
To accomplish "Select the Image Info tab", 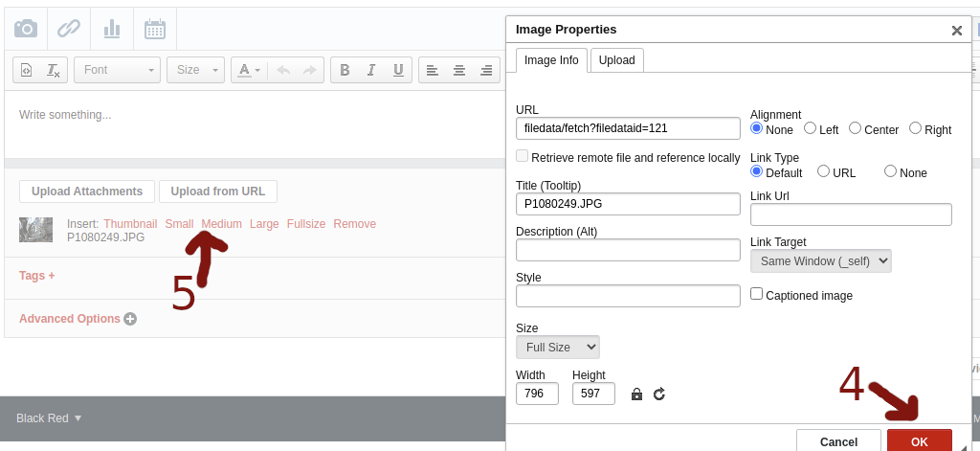I will (x=551, y=59).
